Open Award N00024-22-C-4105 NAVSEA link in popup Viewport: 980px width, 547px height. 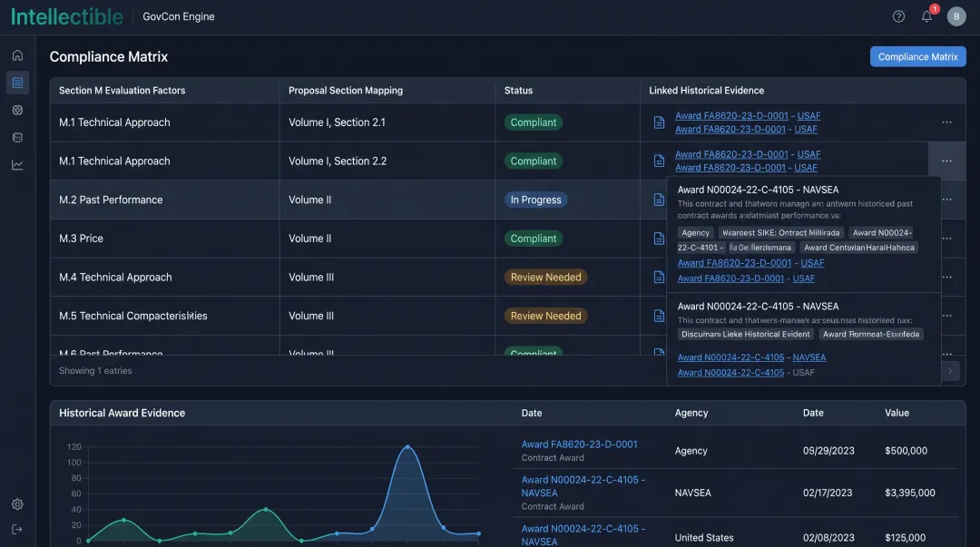pyautogui.click(x=730, y=357)
